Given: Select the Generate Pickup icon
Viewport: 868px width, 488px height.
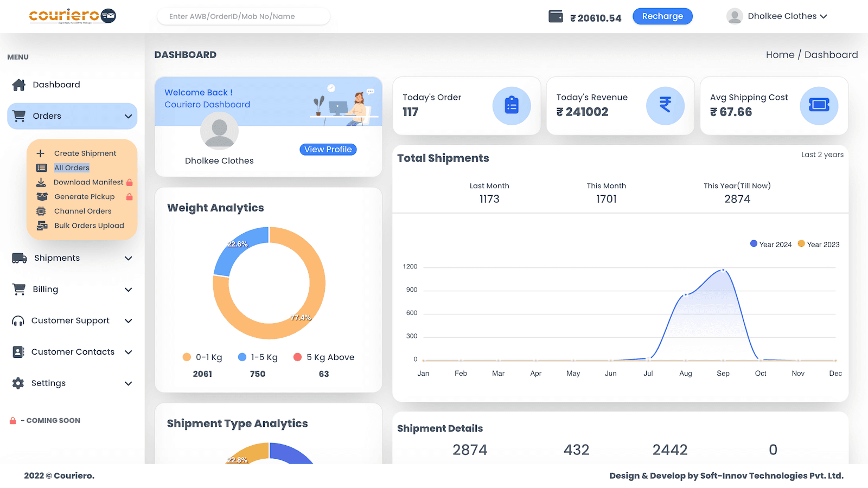Looking at the screenshot, I should coord(42,196).
